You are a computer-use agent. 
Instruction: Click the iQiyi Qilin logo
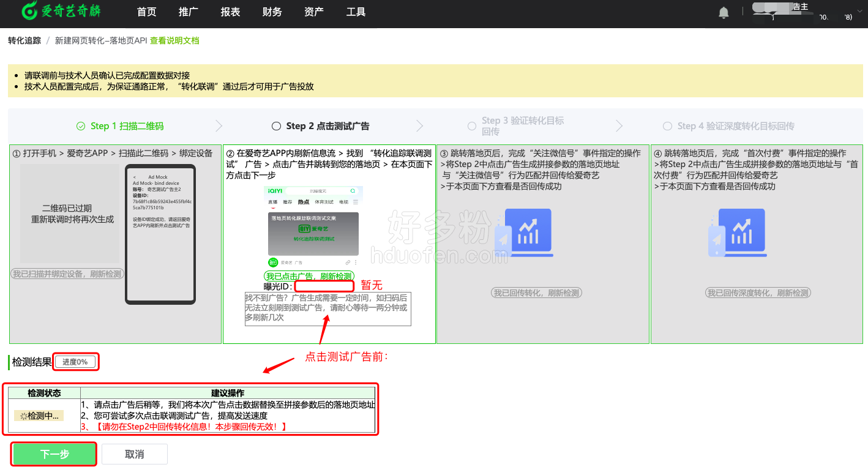[x=61, y=12]
